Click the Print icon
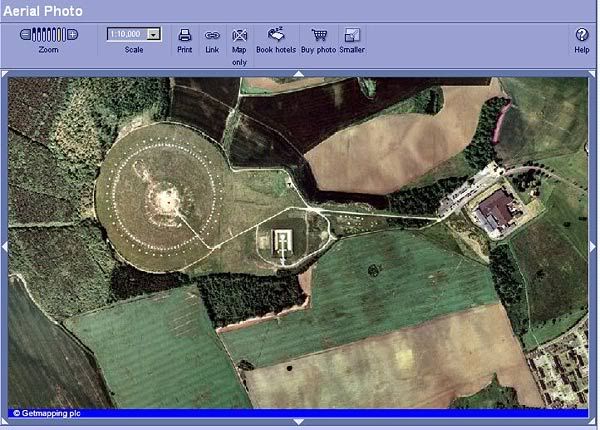Image resolution: width=600 pixels, height=430 pixels. point(184,35)
